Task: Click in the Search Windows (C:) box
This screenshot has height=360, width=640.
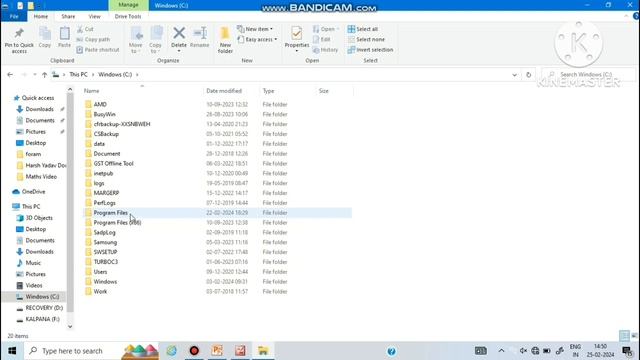Action: click(588, 75)
